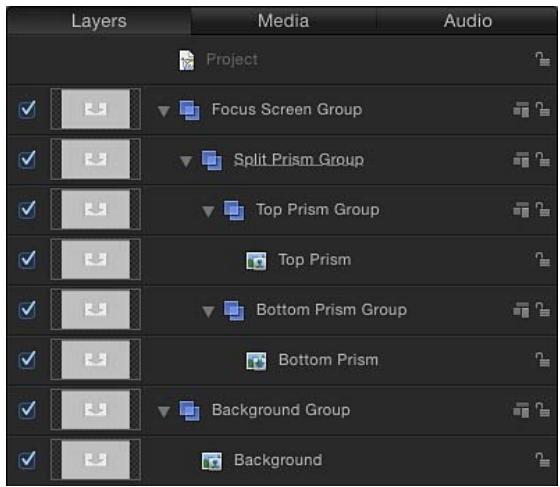Click the Project document icon
Screen dimensions: 560x487
[187, 60]
